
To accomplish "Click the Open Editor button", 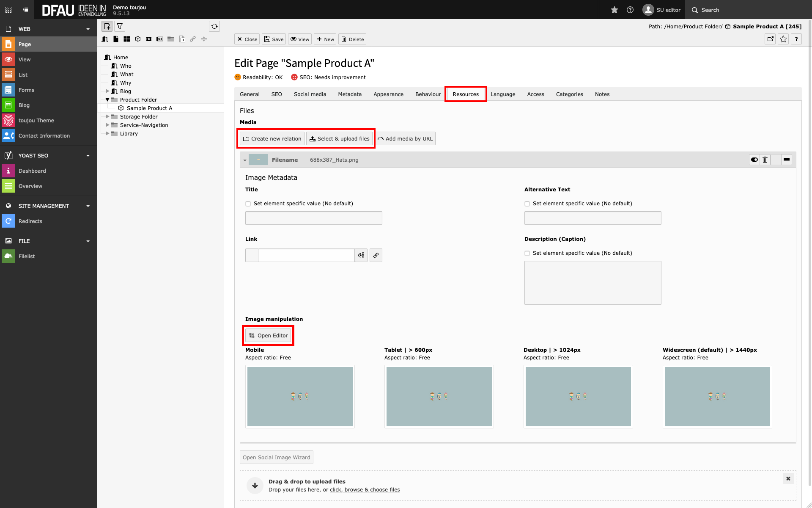I will tap(269, 335).
